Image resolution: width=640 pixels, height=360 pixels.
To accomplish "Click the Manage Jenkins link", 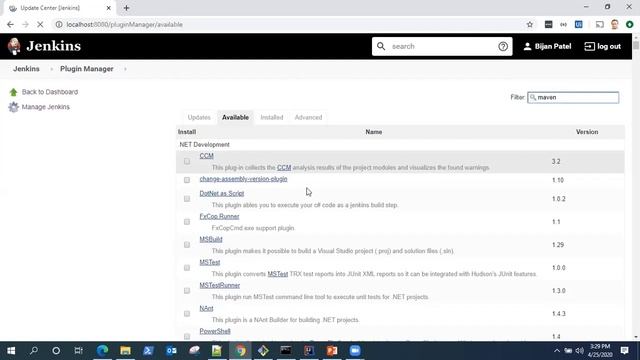I will coord(46,107).
